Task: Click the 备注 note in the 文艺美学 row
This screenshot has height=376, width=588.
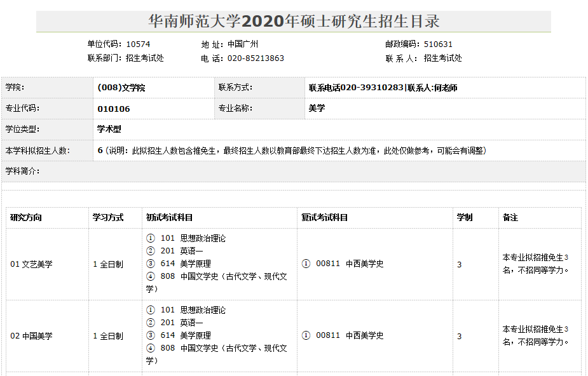Action: 536,264
